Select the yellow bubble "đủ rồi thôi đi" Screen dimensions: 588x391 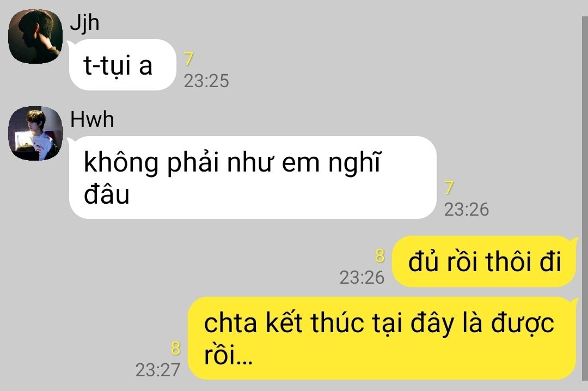[x=484, y=261]
